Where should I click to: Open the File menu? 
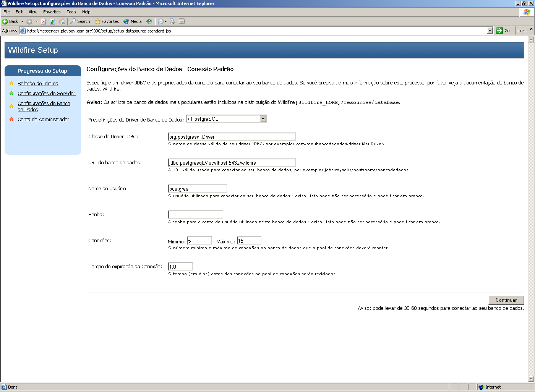(x=6, y=12)
